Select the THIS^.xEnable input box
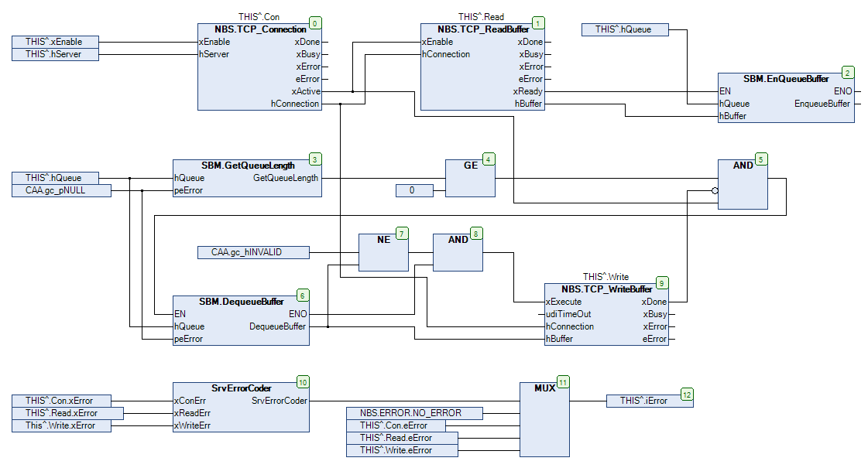 point(55,42)
